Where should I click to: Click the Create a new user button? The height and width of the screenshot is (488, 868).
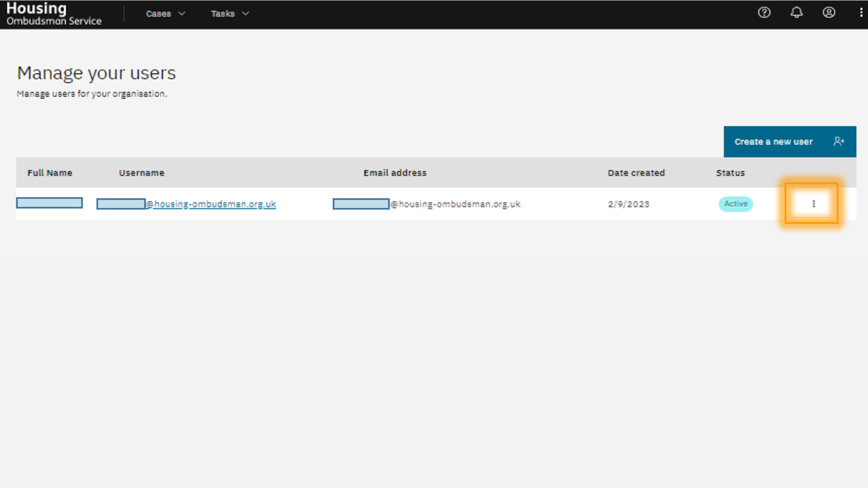click(x=774, y=141)
